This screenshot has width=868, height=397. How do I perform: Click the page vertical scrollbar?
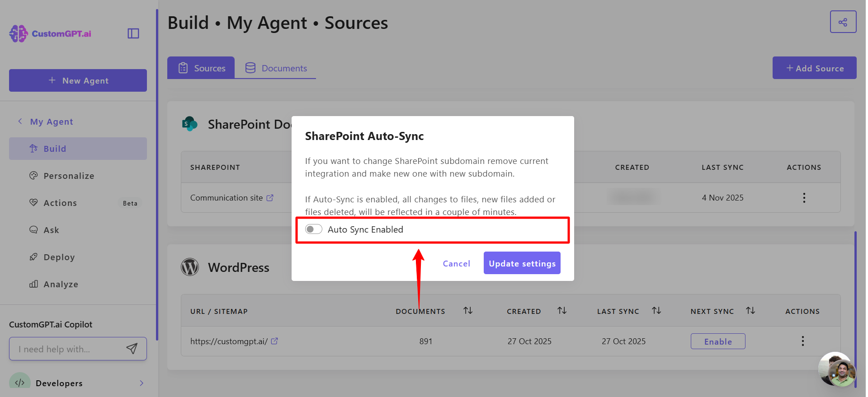point(855,309)
